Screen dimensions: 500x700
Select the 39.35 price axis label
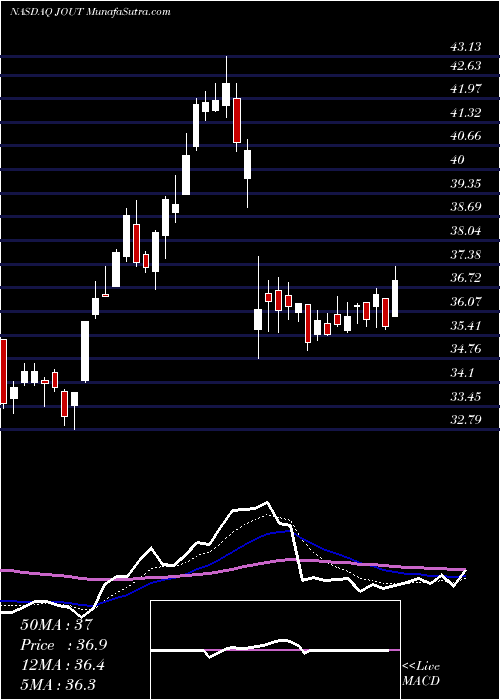[465, 183]
